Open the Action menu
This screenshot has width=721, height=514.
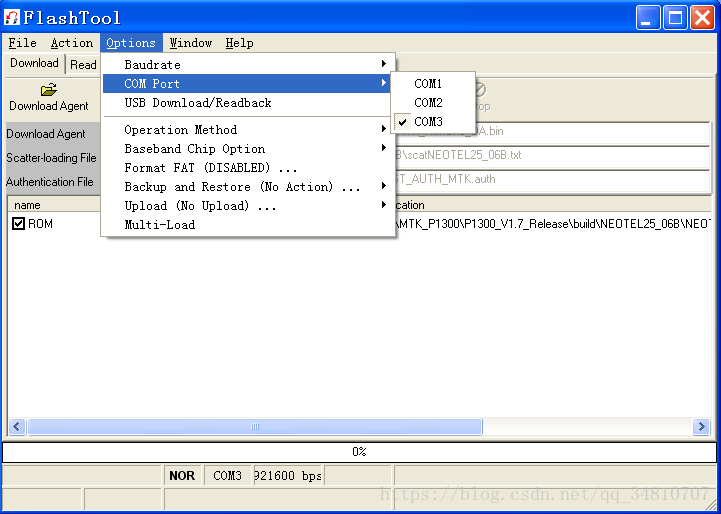tap(72, 43)
